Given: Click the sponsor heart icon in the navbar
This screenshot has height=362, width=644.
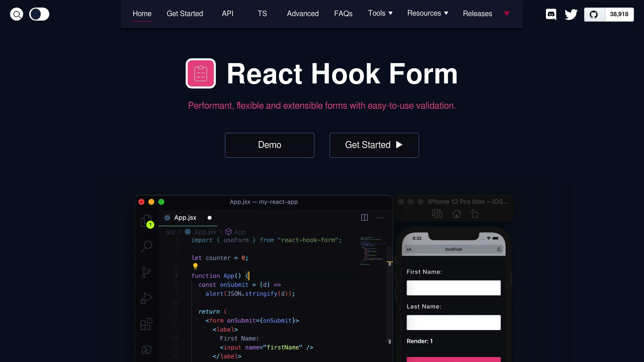Looking at the screenshot, I should [507, 13].
